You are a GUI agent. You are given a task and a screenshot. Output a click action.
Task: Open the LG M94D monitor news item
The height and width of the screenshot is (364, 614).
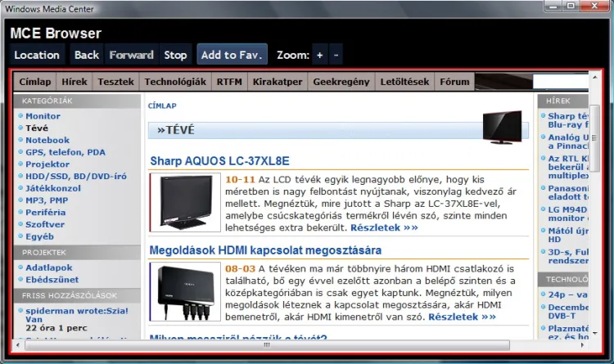point(568,213)
